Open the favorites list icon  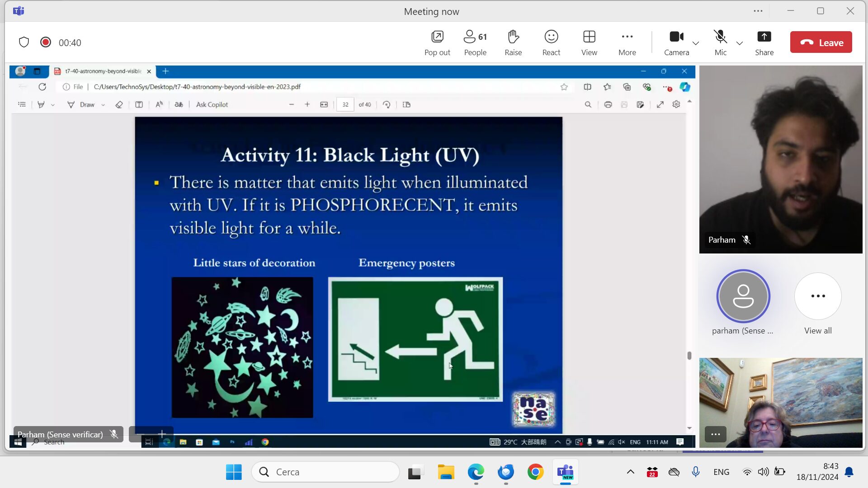point(607,87)
